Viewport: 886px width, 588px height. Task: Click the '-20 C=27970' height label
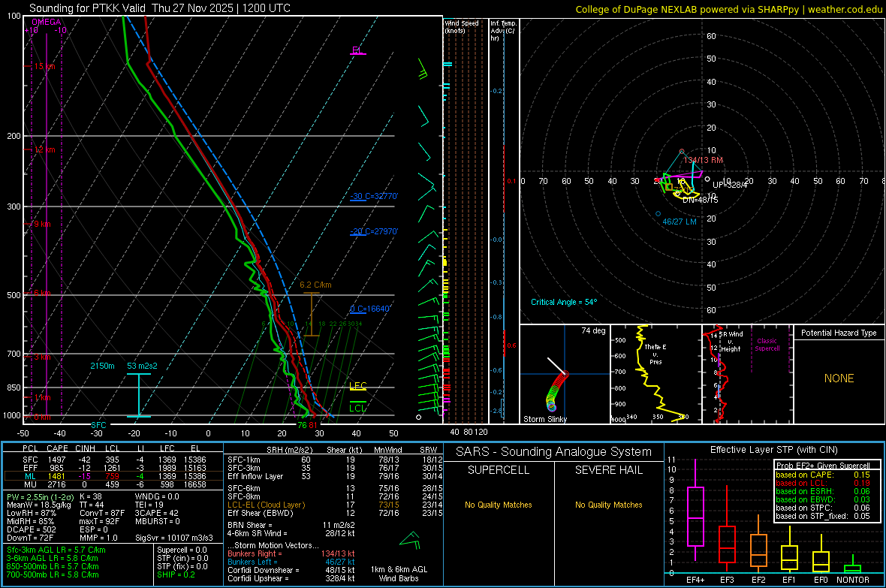tap(374, 231)
